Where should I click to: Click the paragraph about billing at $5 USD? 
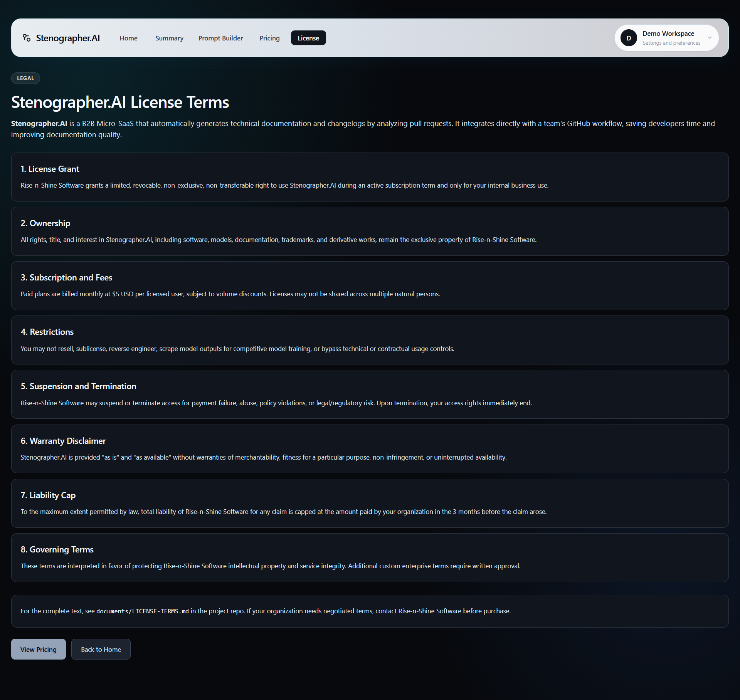click(230, 294)
